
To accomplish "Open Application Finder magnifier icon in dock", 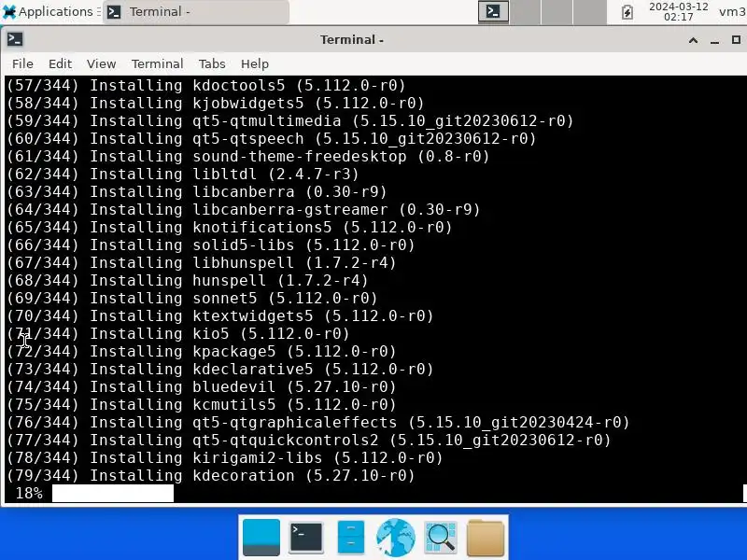I will 440,538.
